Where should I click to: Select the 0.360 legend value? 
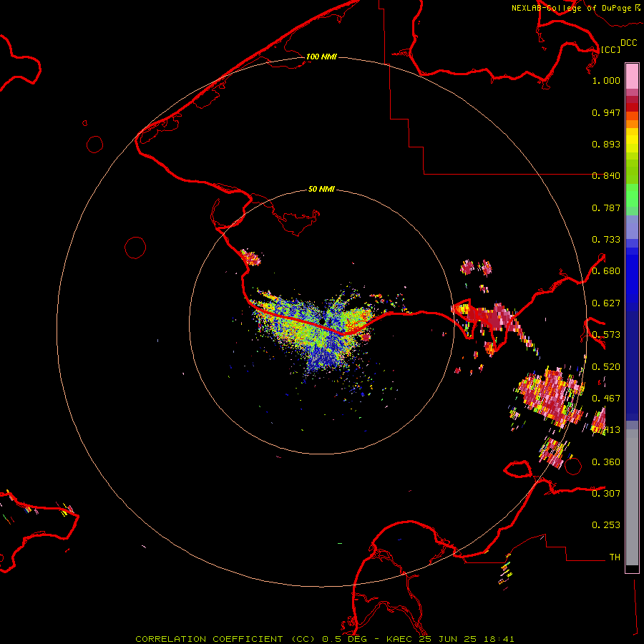tap(606, 462)
